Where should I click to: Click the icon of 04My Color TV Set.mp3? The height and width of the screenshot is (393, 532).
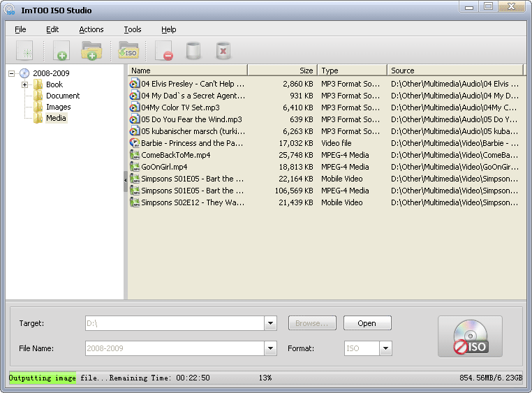[135, 107]
